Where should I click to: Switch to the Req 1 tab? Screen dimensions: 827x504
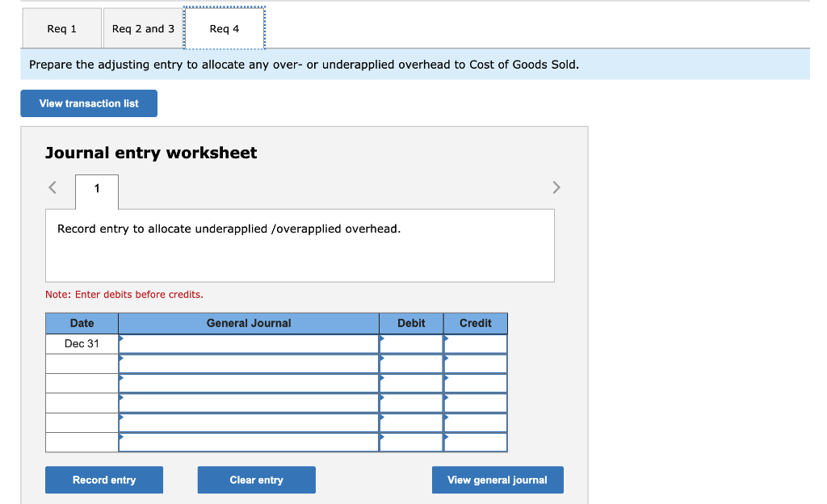[62, 28]
